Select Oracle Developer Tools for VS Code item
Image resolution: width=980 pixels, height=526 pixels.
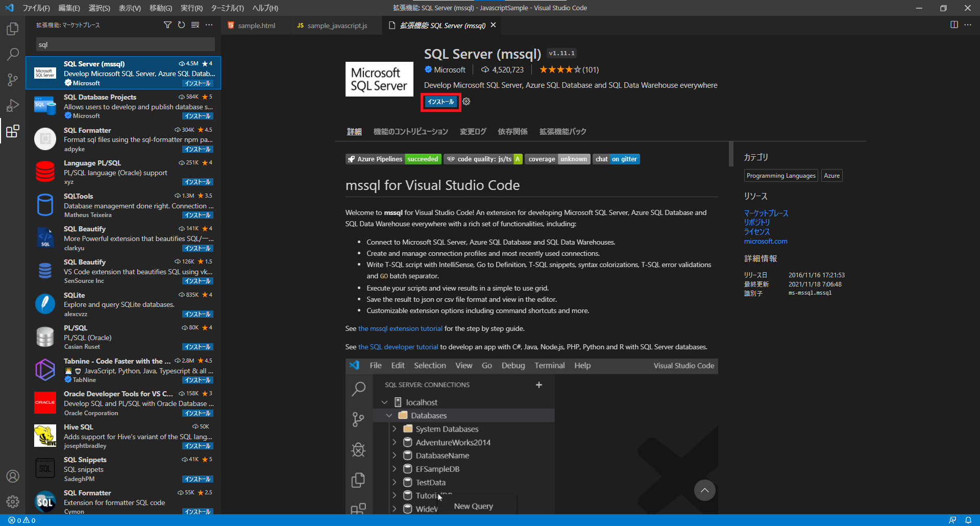click(x=123, y=403)
